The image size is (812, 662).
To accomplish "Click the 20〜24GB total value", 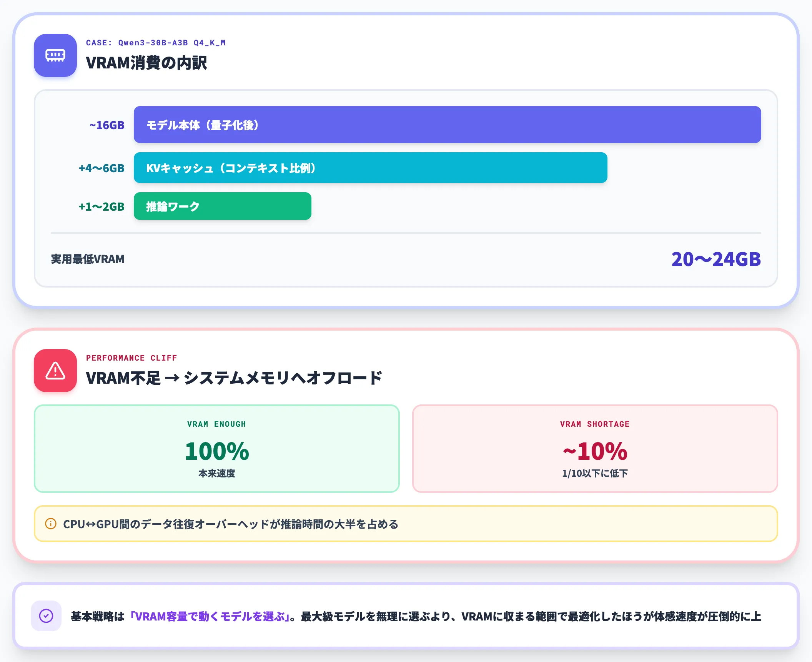I will click(716, 259).
